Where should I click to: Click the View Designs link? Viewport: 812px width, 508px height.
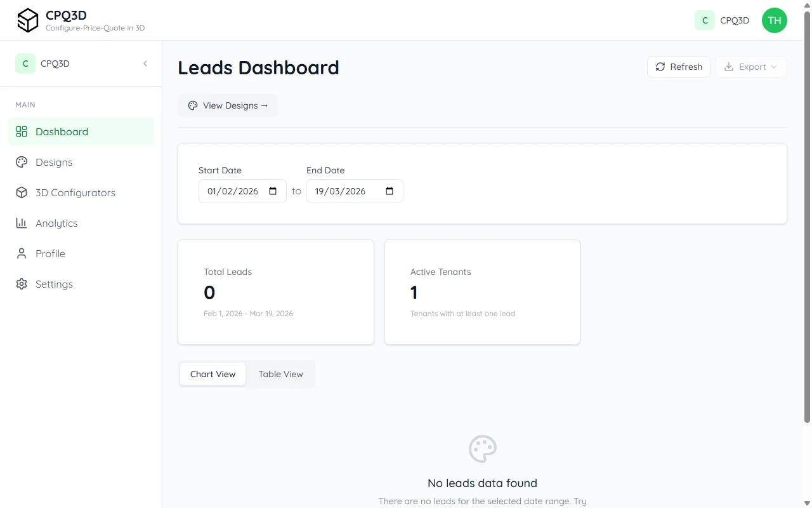point(228,105)
